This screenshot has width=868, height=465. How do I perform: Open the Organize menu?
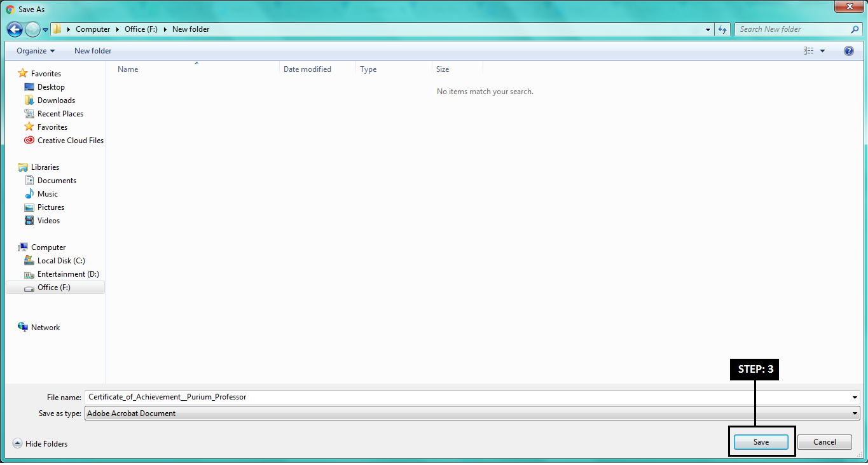click(36, 51)
